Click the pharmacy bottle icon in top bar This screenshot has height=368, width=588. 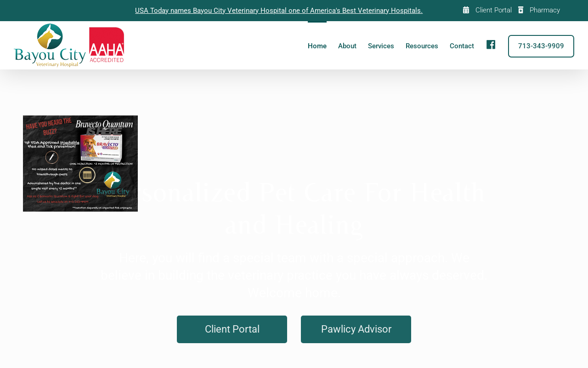[x=521, y=10]
